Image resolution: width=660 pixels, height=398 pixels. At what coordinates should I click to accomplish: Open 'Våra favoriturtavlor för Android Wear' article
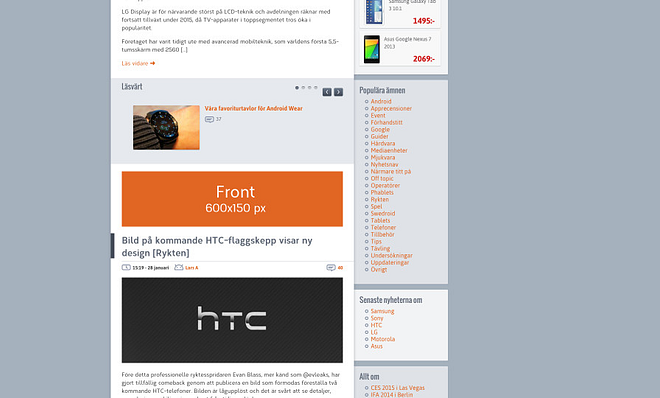253,109
